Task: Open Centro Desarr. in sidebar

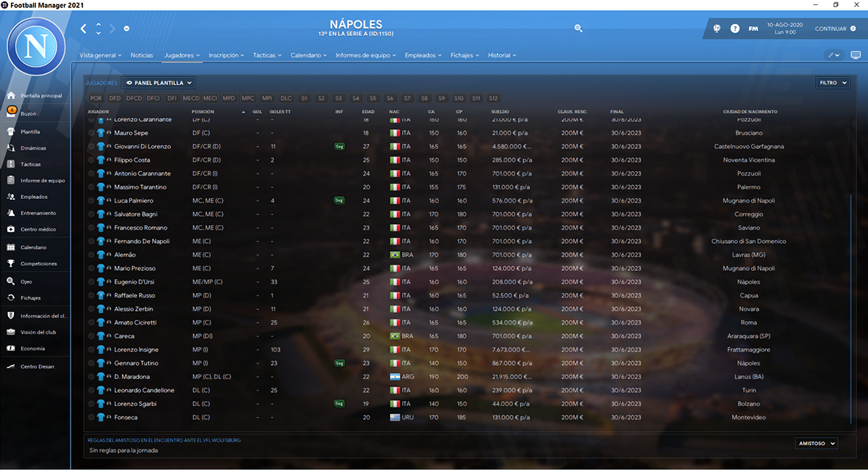Action: tap(37, 366)
